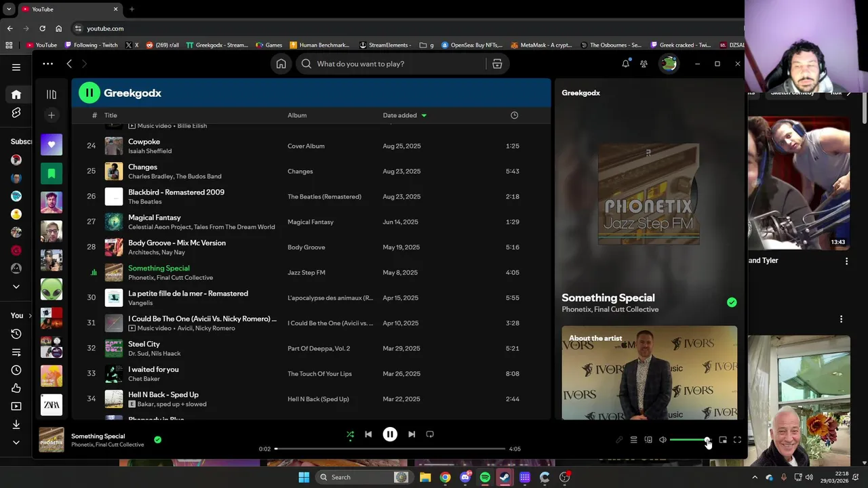Toggle repeat mode in player
The width and height of the screenshot is (868, 488).
(x=430, y=434)
